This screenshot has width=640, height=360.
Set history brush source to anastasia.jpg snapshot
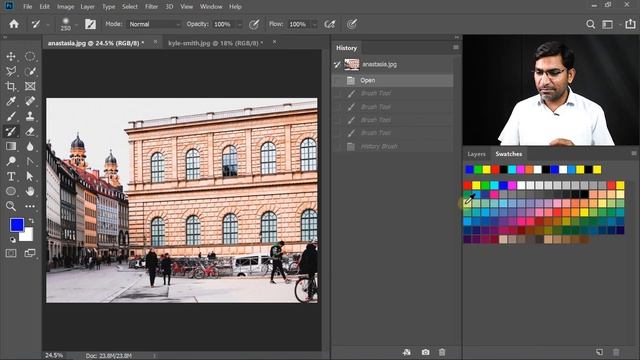pyautogui.click(x=337, y=64)
